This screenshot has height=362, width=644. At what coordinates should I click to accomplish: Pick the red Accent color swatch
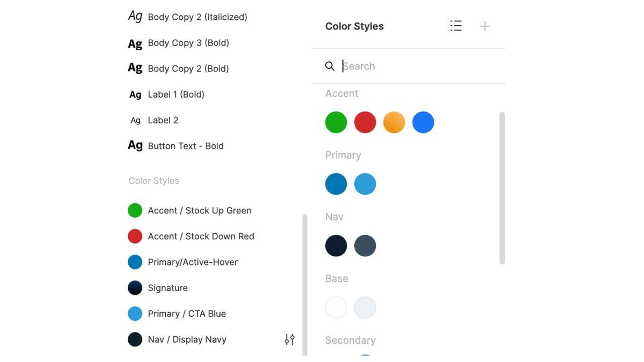pyautogui.click(x=365, y=122)
